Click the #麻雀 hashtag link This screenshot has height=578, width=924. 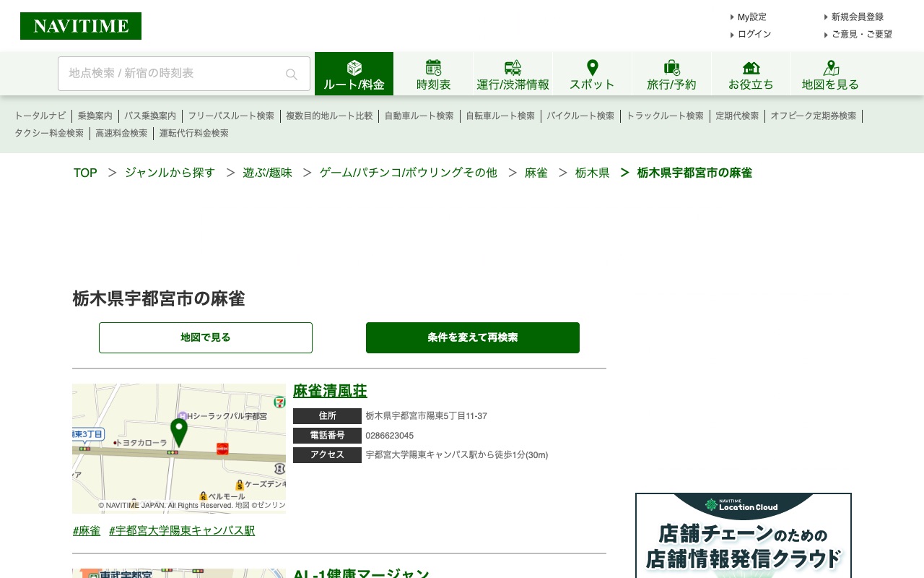pyautogui.click(x=86, y=530)
